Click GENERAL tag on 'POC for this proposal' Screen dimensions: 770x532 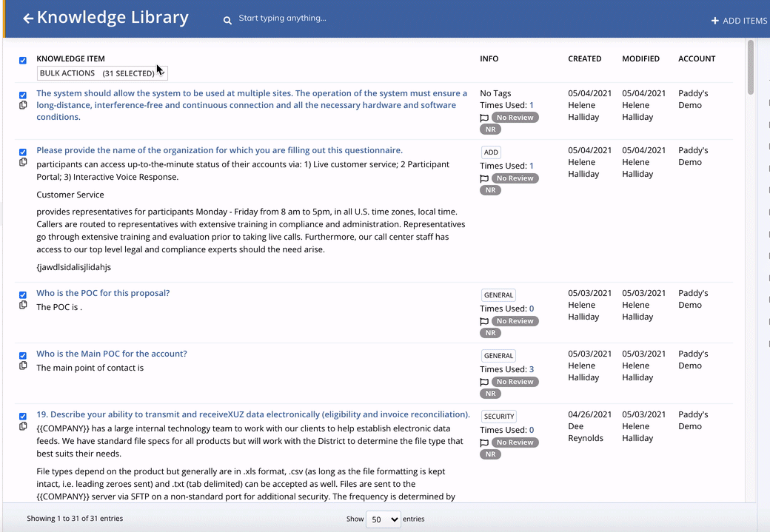tap(498, 295)
